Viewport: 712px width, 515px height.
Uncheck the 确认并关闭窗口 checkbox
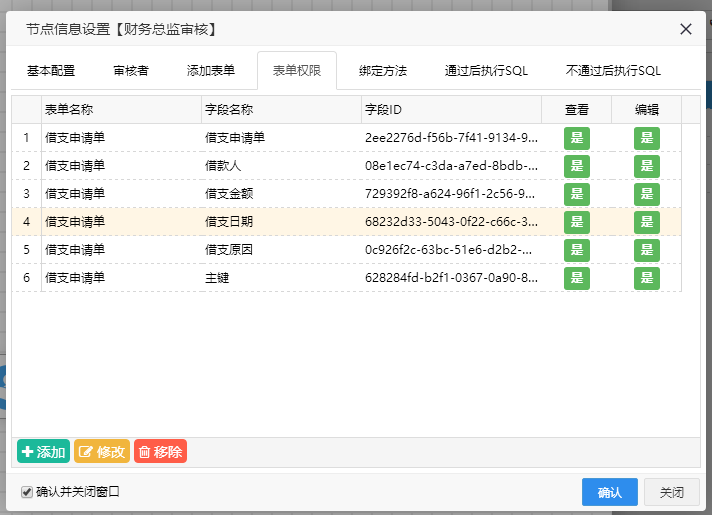click(x=27, y=492)
